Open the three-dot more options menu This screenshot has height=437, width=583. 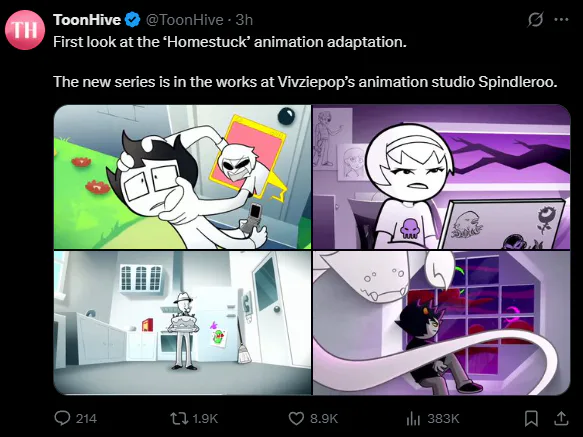pos(561,19)
